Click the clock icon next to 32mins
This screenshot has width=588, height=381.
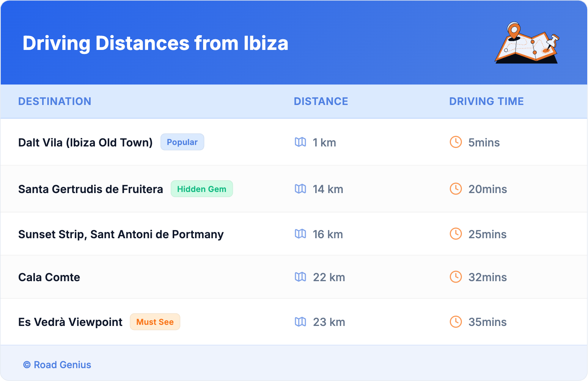pos(456,277)
